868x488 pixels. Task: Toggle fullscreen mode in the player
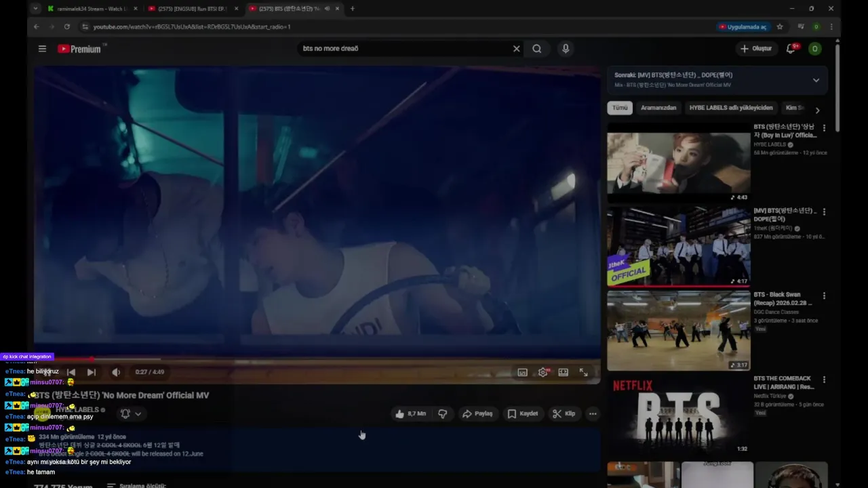583,372
